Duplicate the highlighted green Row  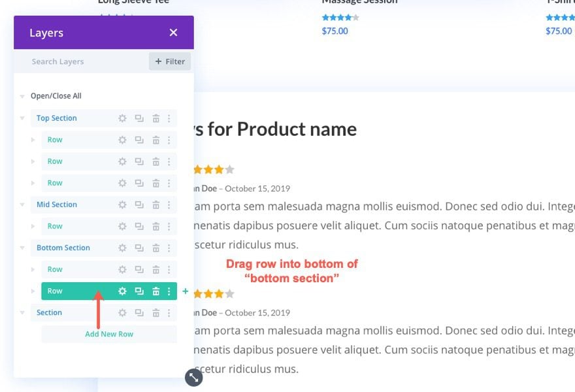[x=139, y=291]
